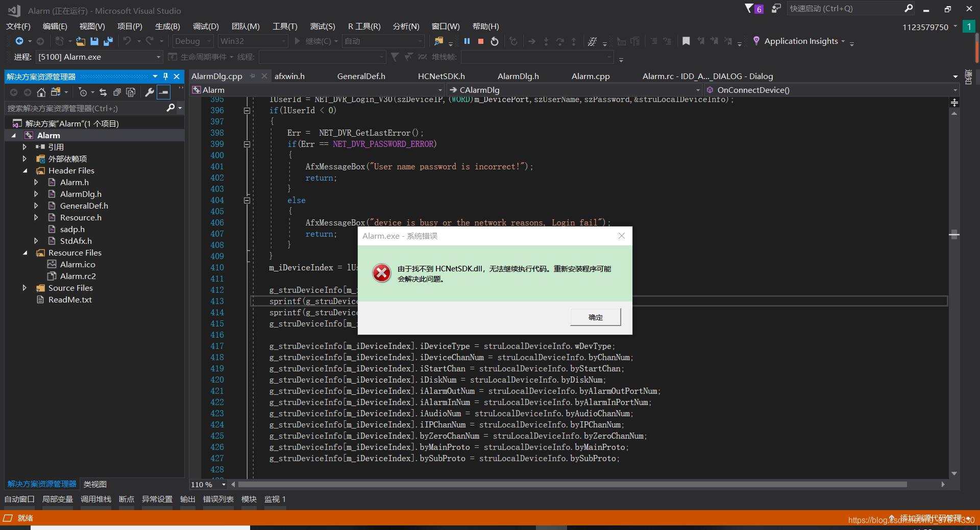Toggle the Preview Selected Items button
The height and width of the screenshot is (530, 980).
point(163,92)
